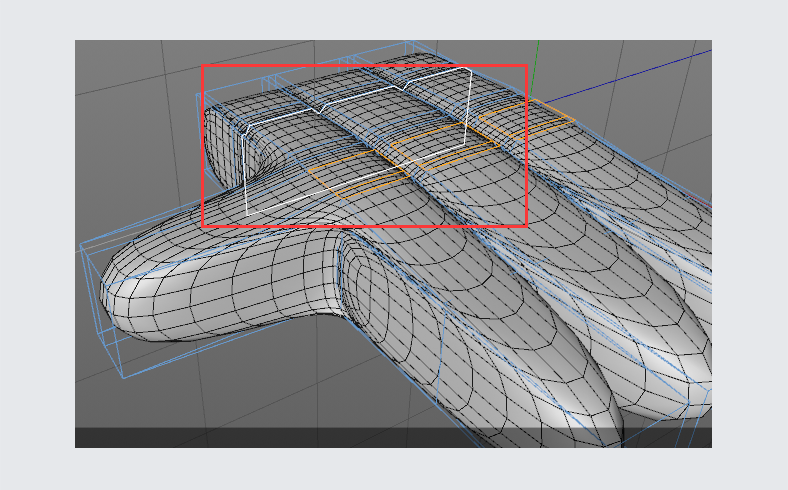Click the dark bar below the viewport

393,437
